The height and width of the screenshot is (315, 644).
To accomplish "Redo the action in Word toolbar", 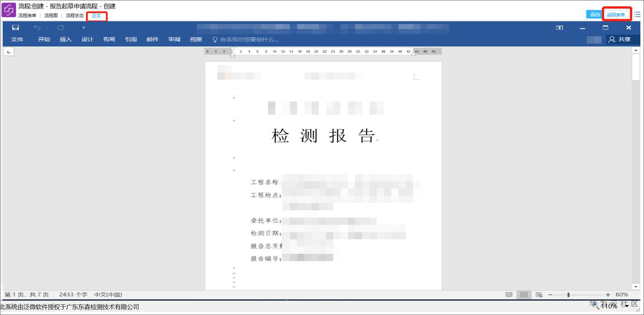I will pyautogui.click(x=61, y=28).
